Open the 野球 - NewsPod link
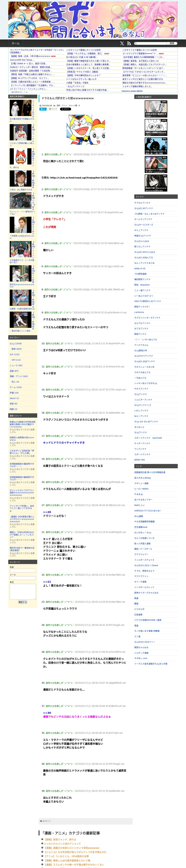The width and height of the screenshot is (186, 868). click(142, 285)
